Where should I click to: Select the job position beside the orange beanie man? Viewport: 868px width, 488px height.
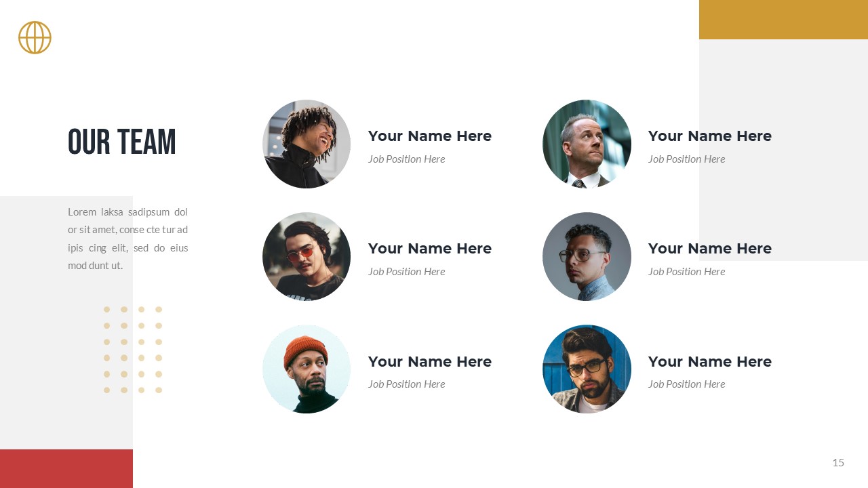coord(406,384)
